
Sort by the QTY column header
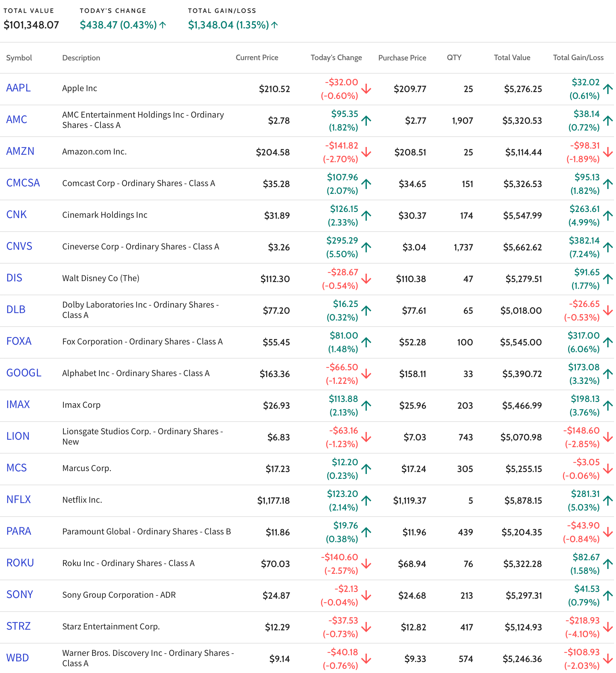[x=454, y=58]
